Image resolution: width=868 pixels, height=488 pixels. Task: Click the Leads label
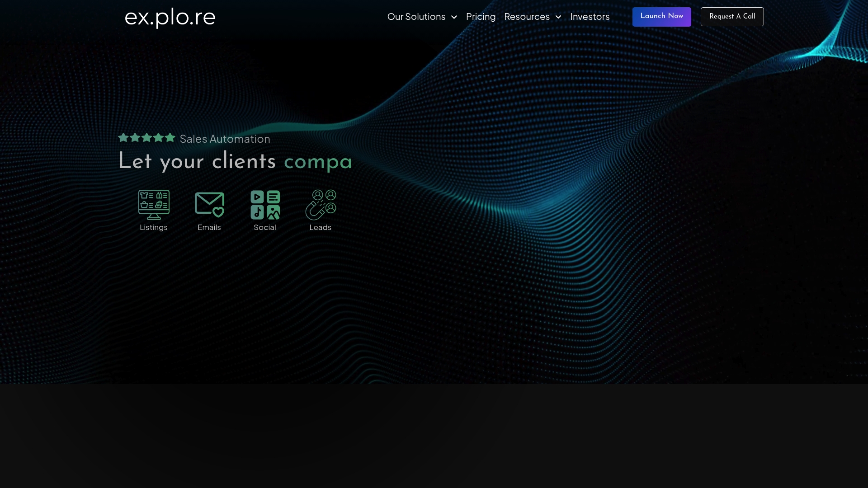pyautogui.click(x=321, y=228)
